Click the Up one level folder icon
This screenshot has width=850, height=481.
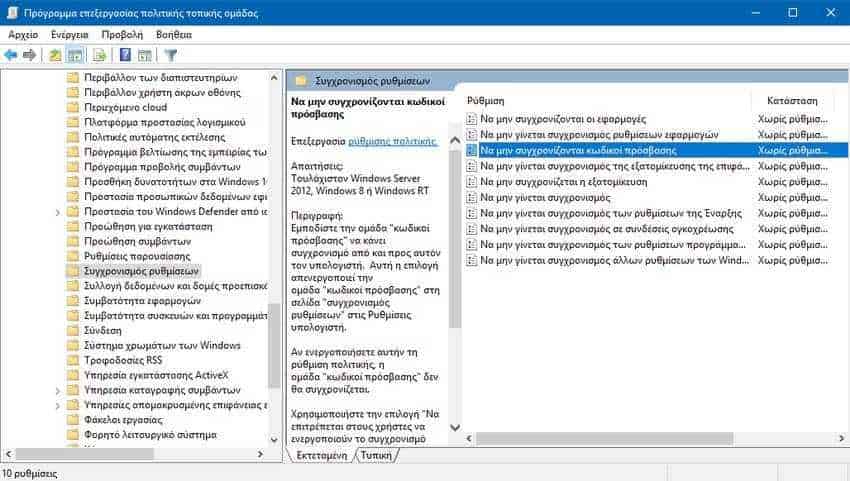pyautogui.click(x=55, y=55)
